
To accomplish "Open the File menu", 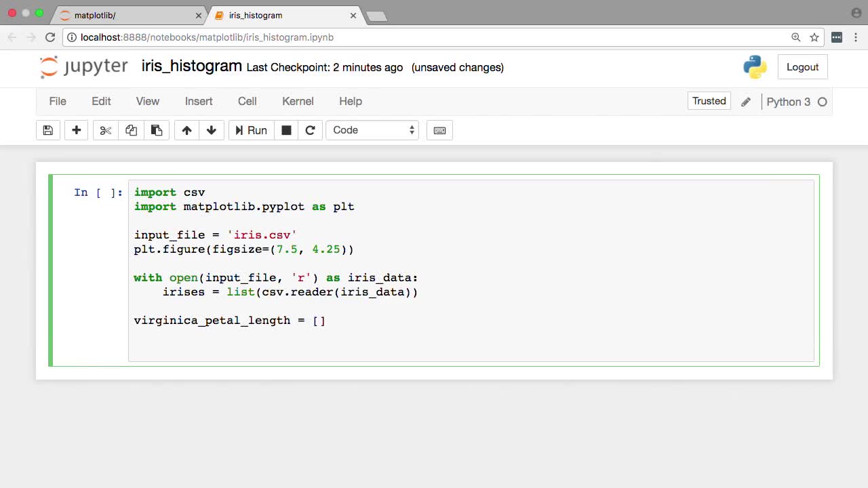I will click(x=58, y=101).
